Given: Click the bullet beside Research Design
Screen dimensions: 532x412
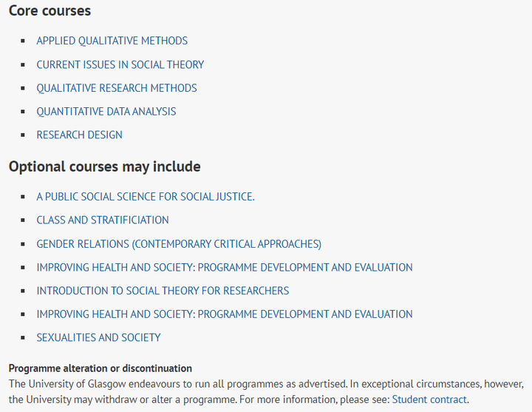Looking at the screenshot, I should (23, 135).
